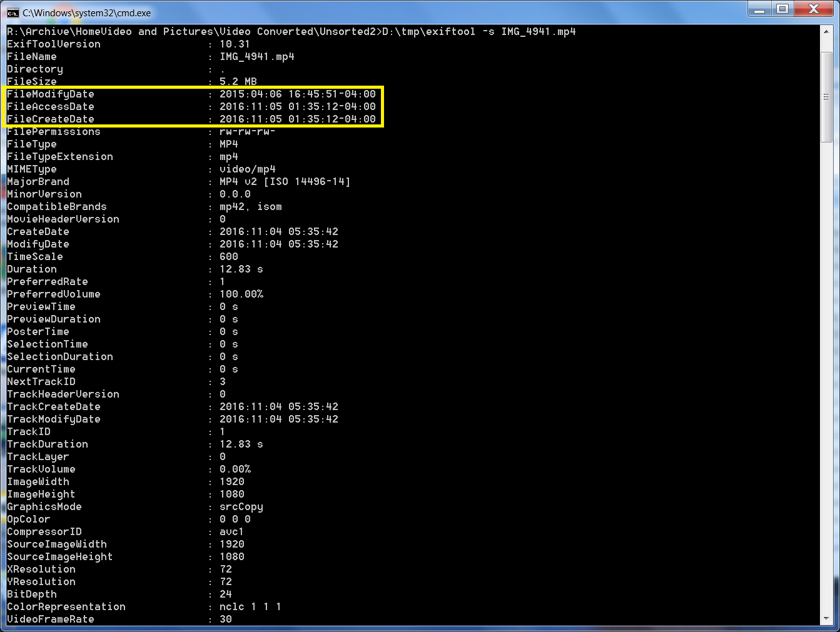
Task: Click the PreferredVolume value 100.00%
Action: coord(241,294)
